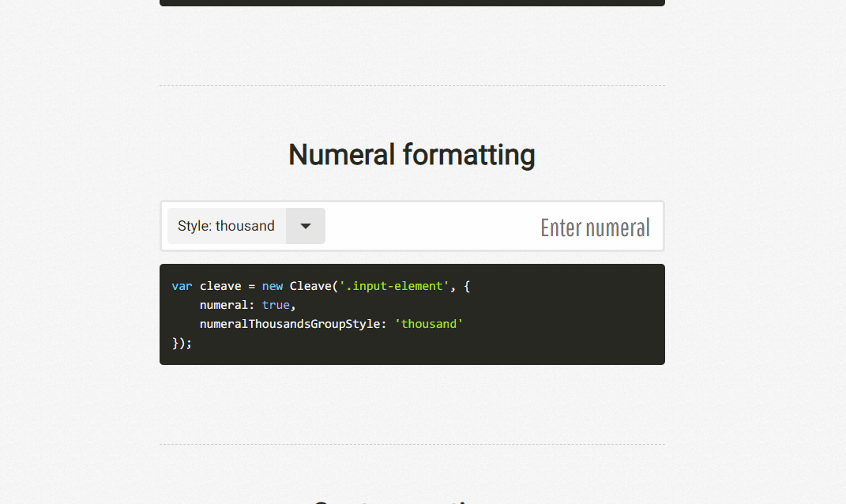The height and width of the screenshot is (504, 846).
Task: Click the 'new' keyword in code
Action: point(272,286)
